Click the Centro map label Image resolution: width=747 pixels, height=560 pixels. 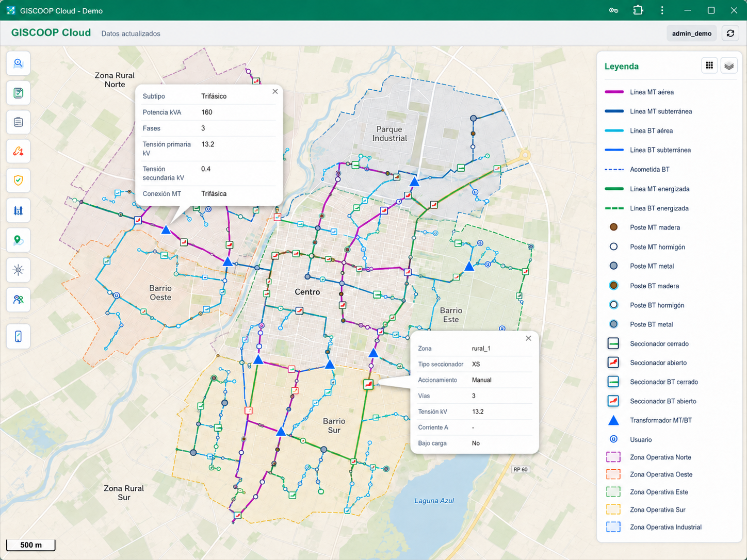coord(307,292)
